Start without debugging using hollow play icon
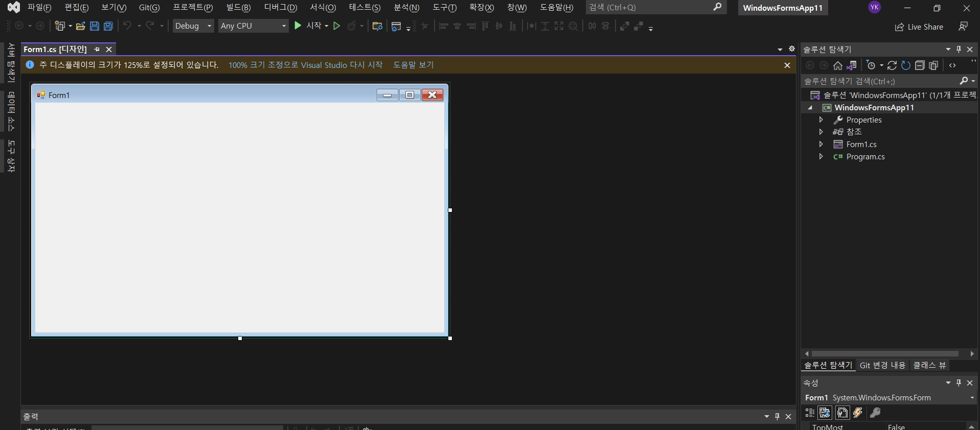 pyautogui.click(x=336, y=26)
